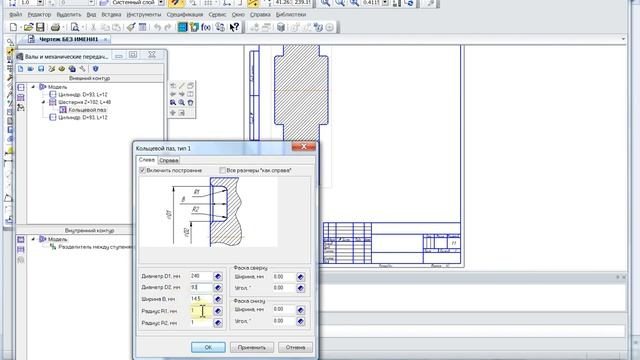640x360 pixels.
Task: Create a new document with the New icon
Action: (13, 27)
